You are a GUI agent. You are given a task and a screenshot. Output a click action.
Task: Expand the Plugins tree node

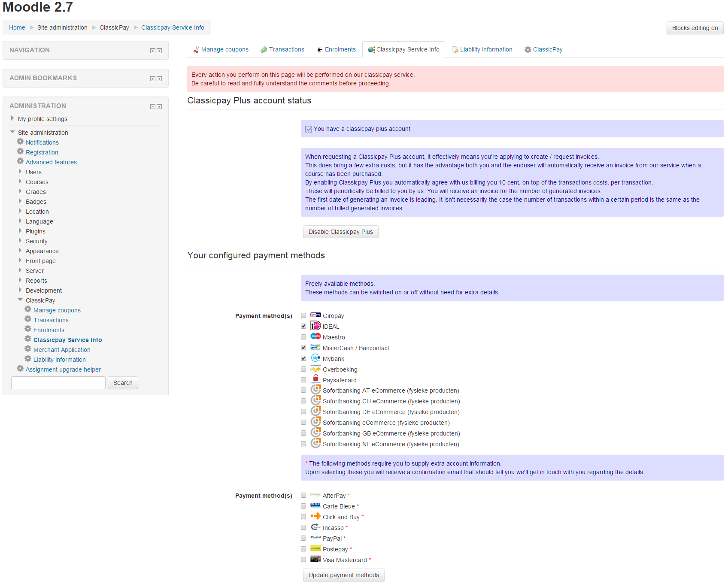[20, 231]
